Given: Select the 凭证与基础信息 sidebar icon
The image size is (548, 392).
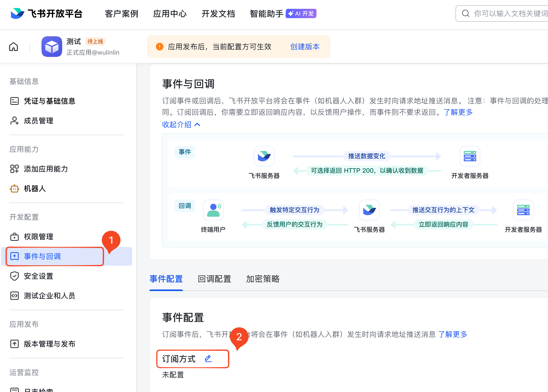Looking at the screenshot, I should [x=14, y=101].
